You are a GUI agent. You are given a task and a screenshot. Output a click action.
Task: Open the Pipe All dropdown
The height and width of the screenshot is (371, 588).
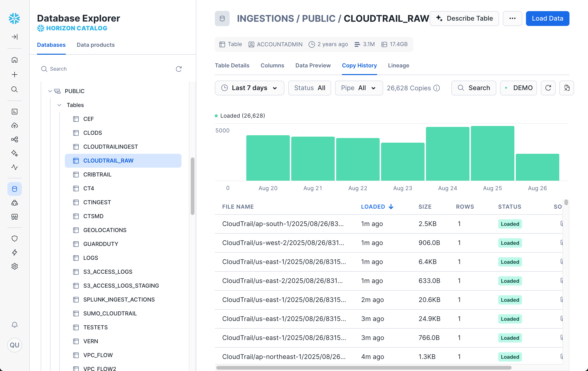(359, 88)
